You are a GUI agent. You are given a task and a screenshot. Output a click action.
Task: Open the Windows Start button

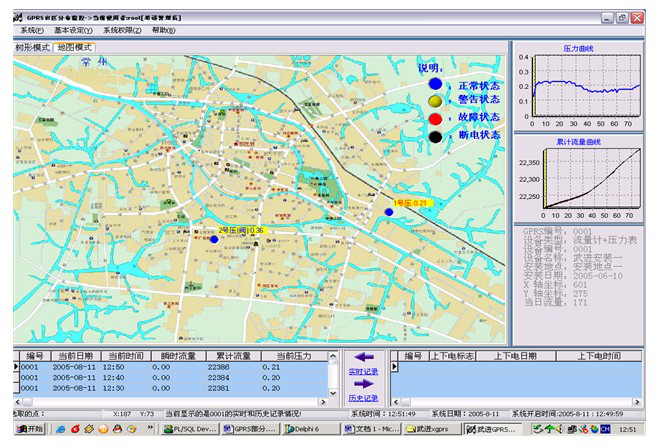coord(28,429)
